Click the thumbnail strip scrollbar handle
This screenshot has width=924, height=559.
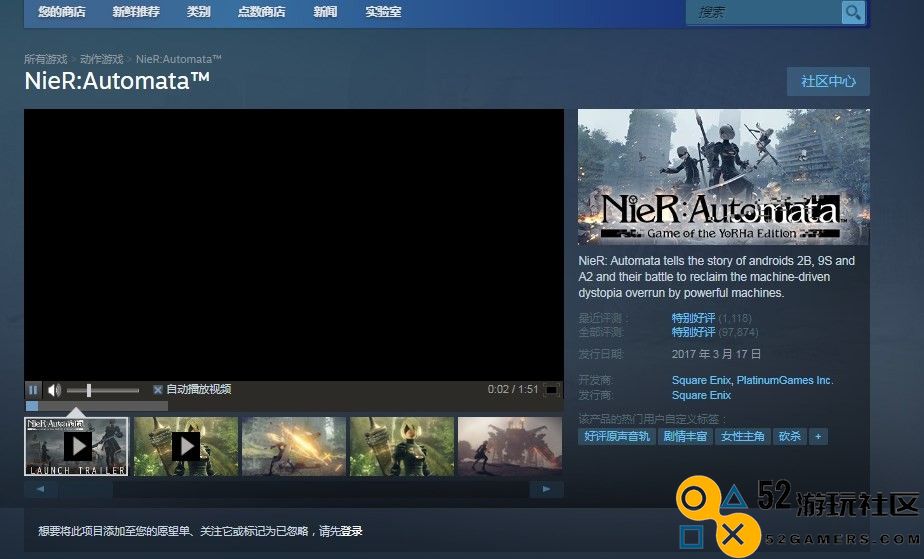click(x=85, y=489)
